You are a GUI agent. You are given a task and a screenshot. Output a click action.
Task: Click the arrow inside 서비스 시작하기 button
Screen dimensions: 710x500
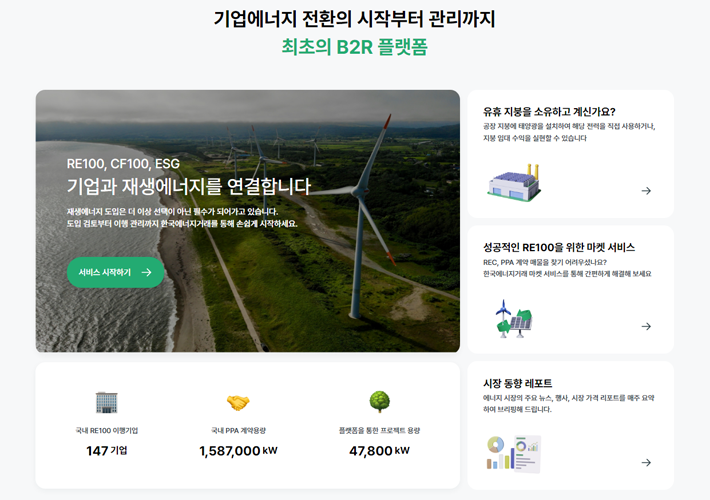(x=146, y=272)
